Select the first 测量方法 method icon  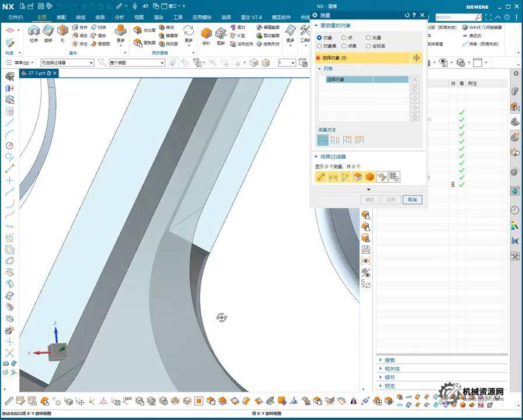coord(322,140)
